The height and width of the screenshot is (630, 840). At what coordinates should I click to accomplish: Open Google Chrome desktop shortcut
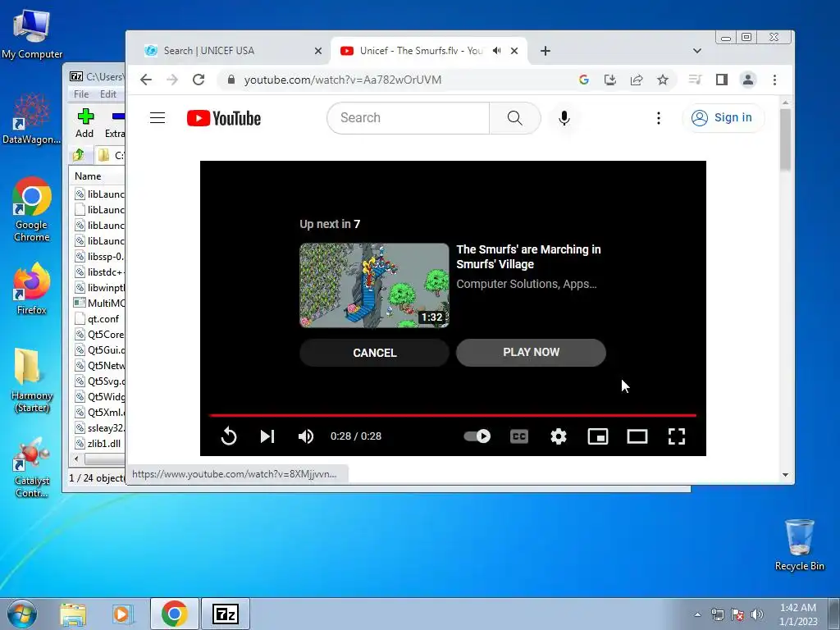point(32,209)
